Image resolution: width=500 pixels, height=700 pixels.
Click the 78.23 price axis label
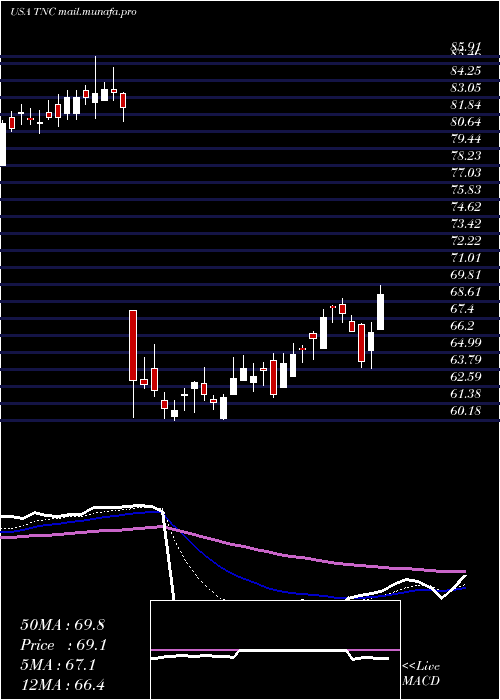tap(466, 156)
